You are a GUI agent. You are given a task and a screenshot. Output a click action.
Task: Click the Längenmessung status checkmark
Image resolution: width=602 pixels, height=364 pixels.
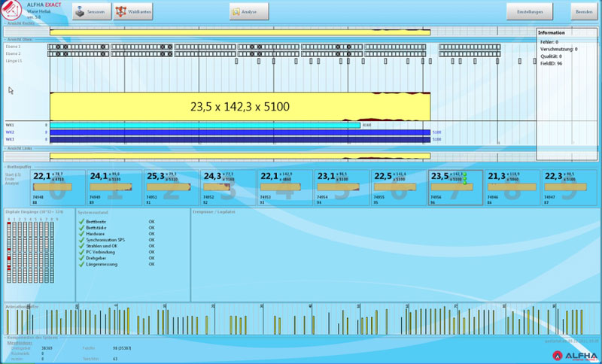pyautogui.click(x=81, y=264)
